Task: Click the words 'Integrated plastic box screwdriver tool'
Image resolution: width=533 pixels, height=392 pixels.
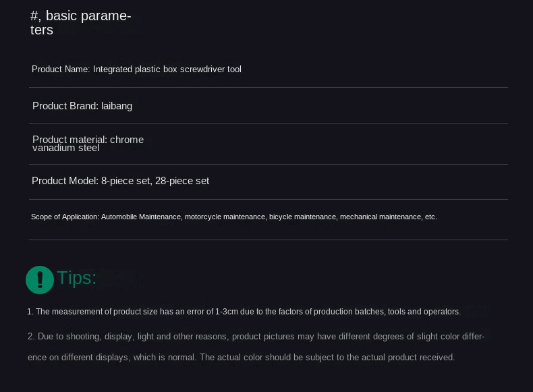Action: (167, 69)
